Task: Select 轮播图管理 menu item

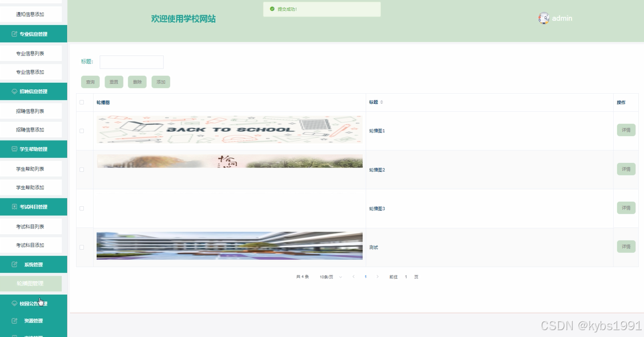Action: (x=31, y=283)
